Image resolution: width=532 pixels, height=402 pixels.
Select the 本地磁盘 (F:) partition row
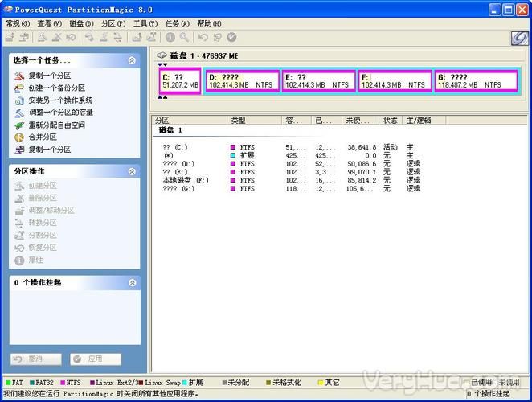coord(292,180)
